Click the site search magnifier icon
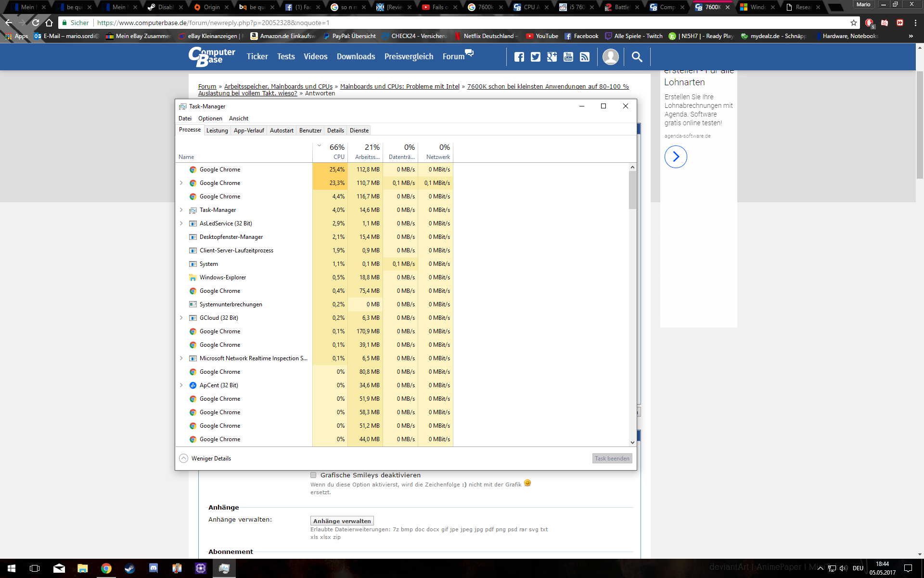Viewport: 924px width, 578px height. (637, 57)
